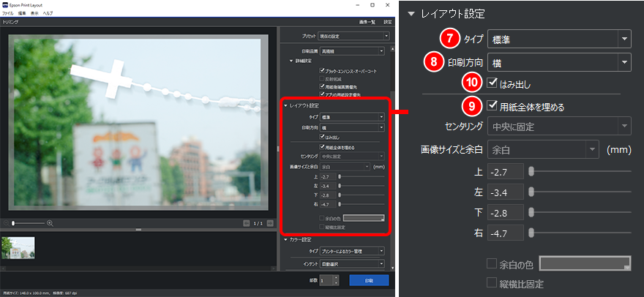Toggle 用紙全体を埋める checkbox in enlarged panel
The height and width of the screenshot is (297, 644).
click(492, 106)
